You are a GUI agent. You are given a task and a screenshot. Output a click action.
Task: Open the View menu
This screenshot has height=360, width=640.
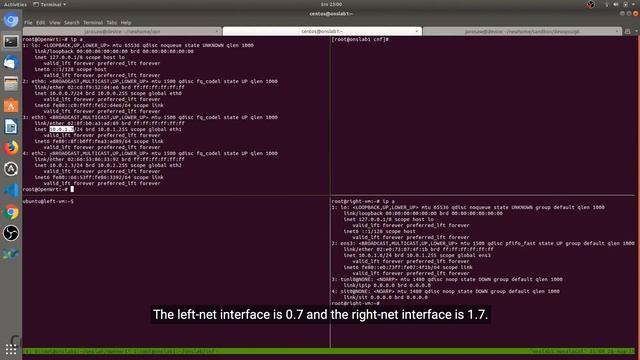point(55,22)
